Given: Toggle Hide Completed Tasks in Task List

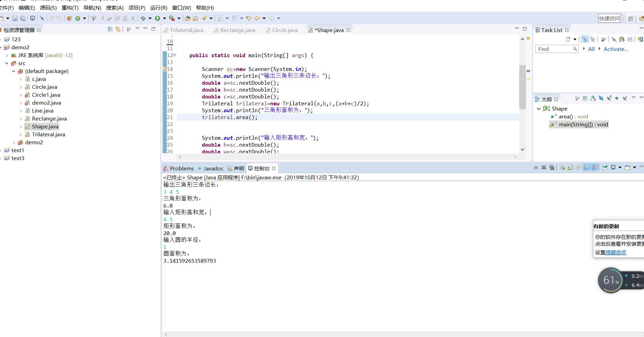Looking at the screenshot, I should pyautogui.click(x=614, y=39).
